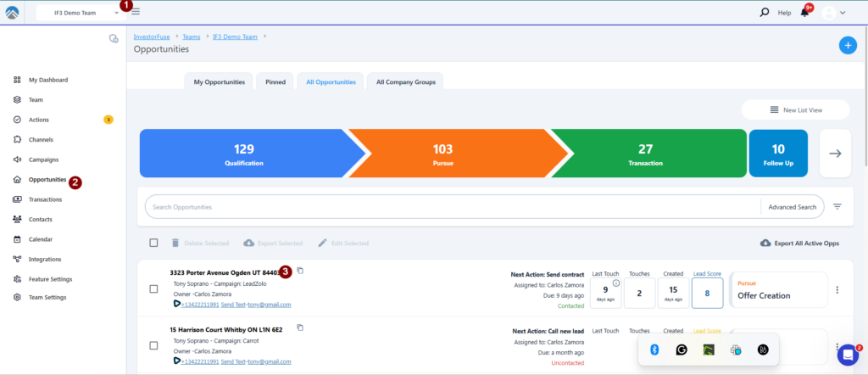Open the three-dot menu for 3323 Porter Avenue
868x375 pixels.
point(837,289)
